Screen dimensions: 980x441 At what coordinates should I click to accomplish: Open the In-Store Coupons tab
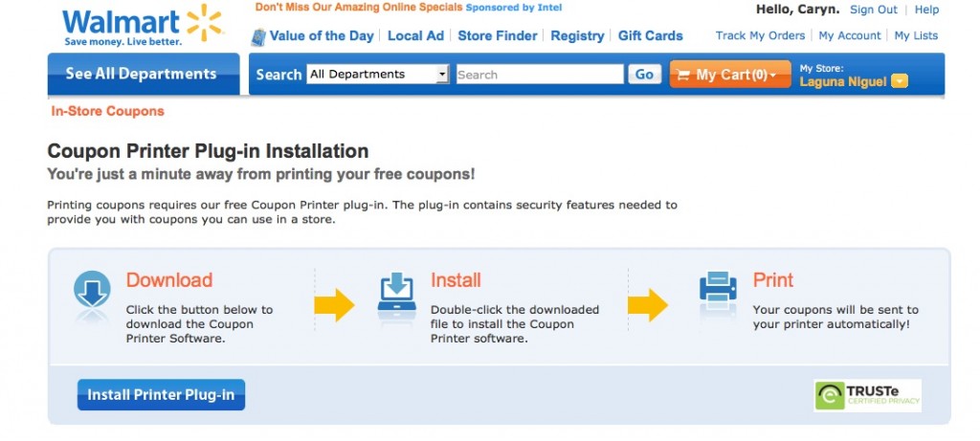(x=107, y=111)
